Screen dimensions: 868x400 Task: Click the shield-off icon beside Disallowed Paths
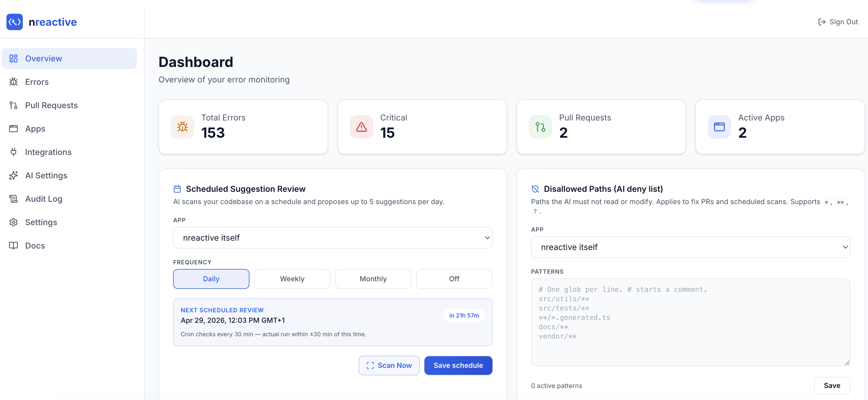[535, 189]
